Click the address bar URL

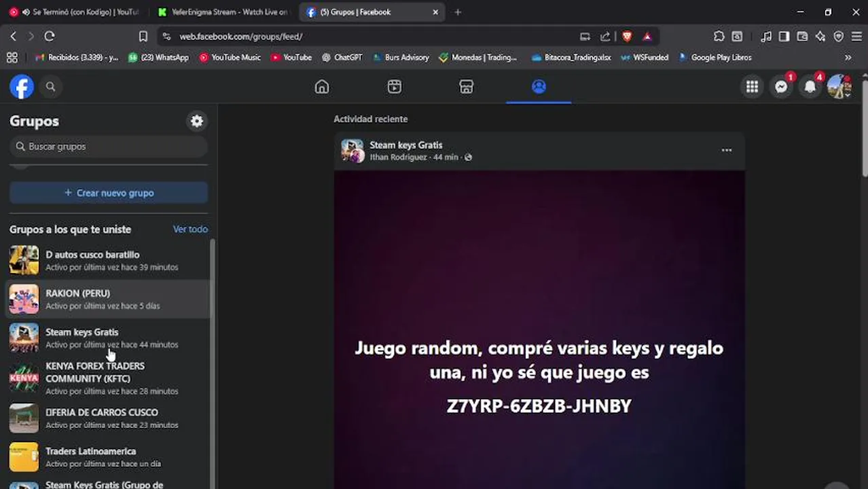pos(240,37)
